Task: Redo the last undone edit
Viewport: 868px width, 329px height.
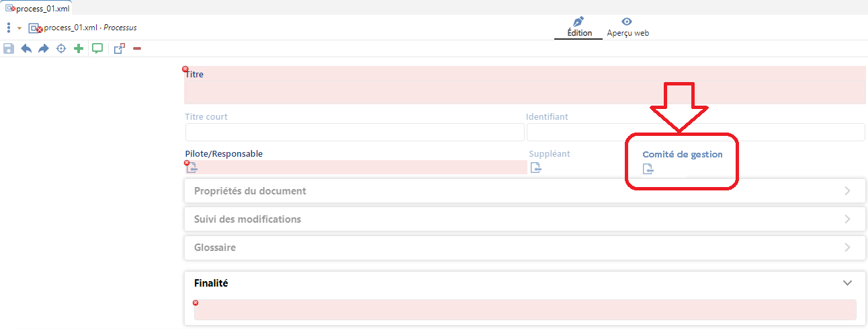Action: (44, 48)
